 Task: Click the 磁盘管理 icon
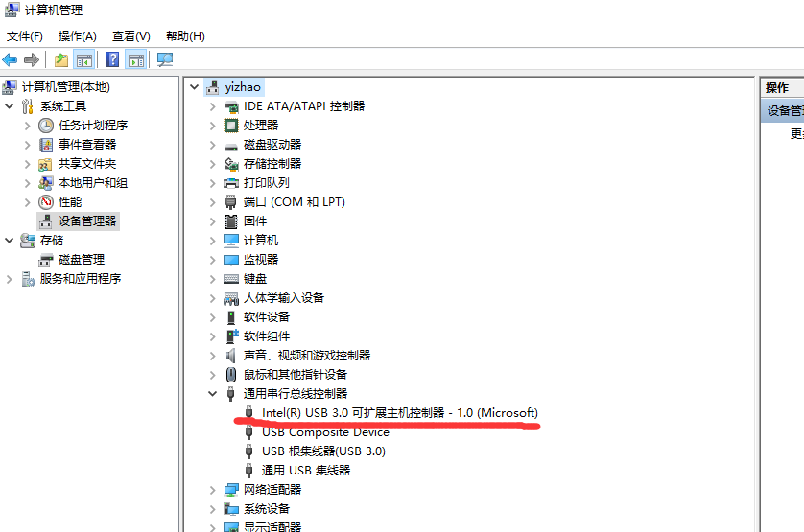(46, 260)
